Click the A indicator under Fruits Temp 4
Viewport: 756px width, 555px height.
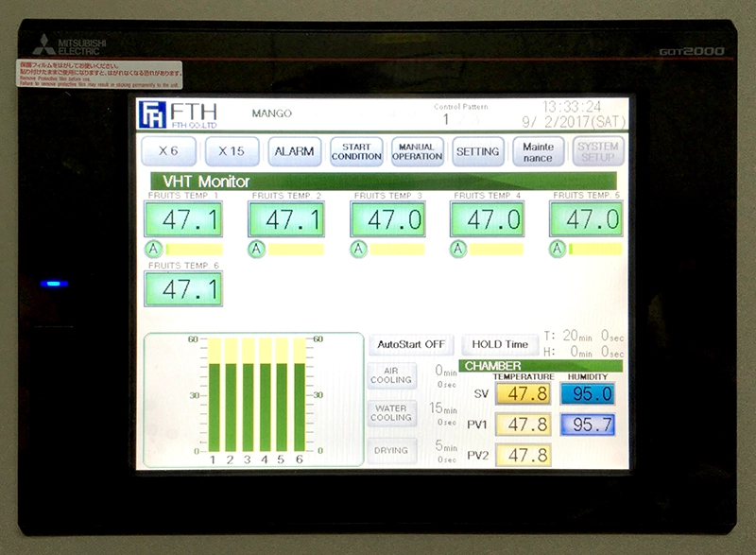click(x=458, y=249)
